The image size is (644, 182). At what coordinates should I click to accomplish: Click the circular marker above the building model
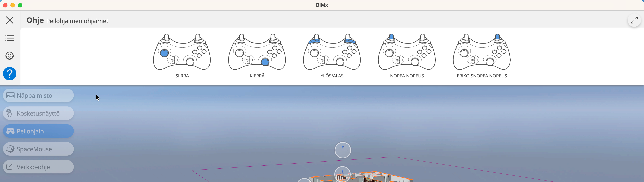coord(342,174)
